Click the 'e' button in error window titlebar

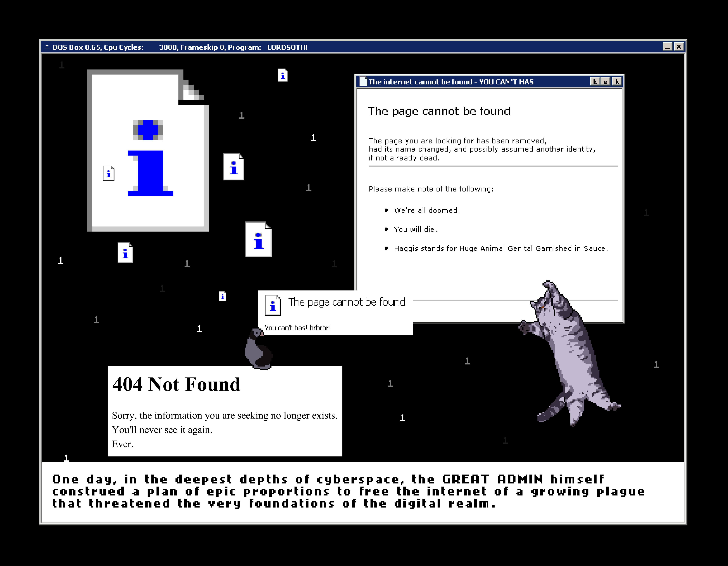coord(606,81)
